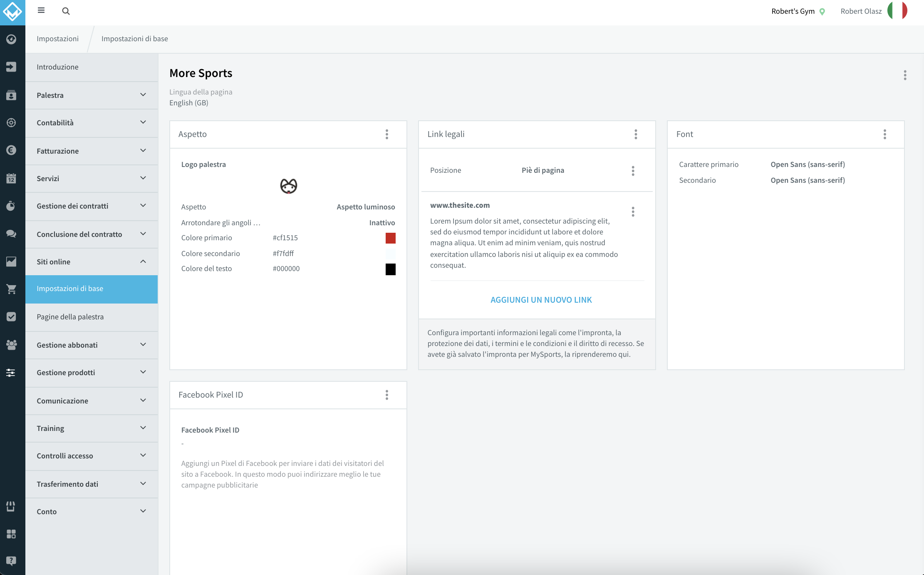Viewport: 924px width, 575px height.
Task: Open the www.thesite.com link options menu
Action: pos(633,212)
